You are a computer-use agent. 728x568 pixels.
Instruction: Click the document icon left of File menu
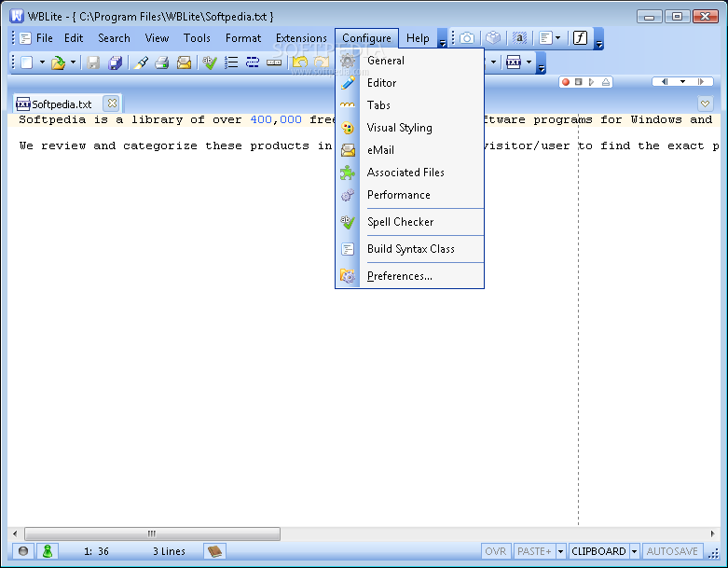point(25,38)
